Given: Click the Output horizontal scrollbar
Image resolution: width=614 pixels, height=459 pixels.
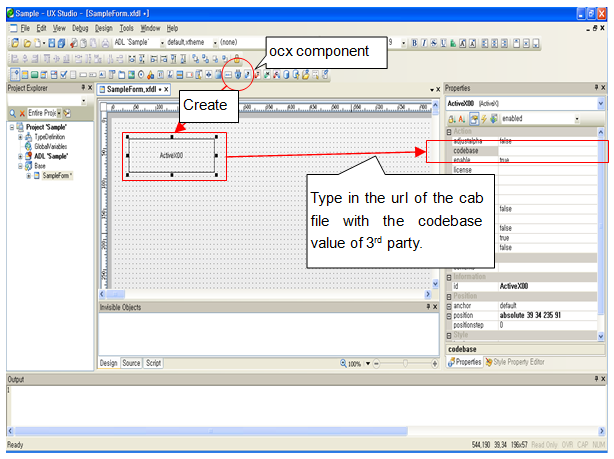Looking at the screenshot, I should coord(211,431).
